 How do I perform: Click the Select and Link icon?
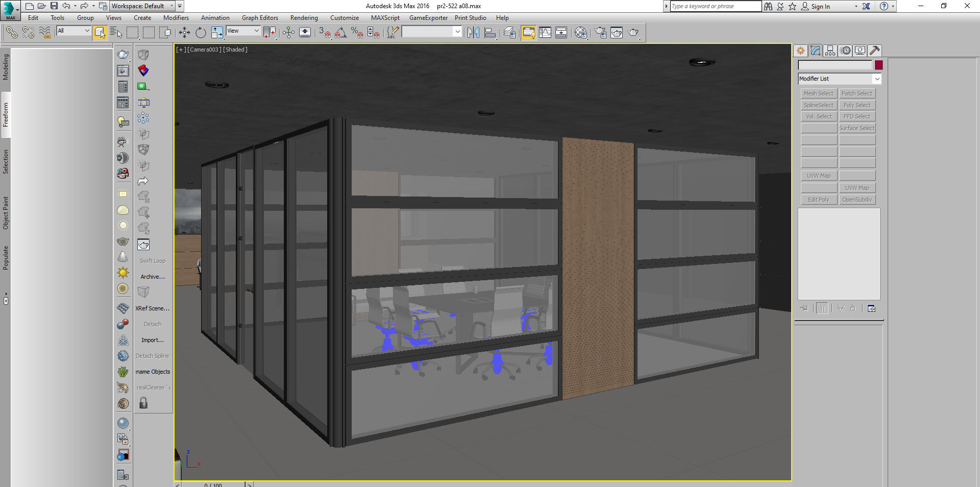tap(12, 33)
